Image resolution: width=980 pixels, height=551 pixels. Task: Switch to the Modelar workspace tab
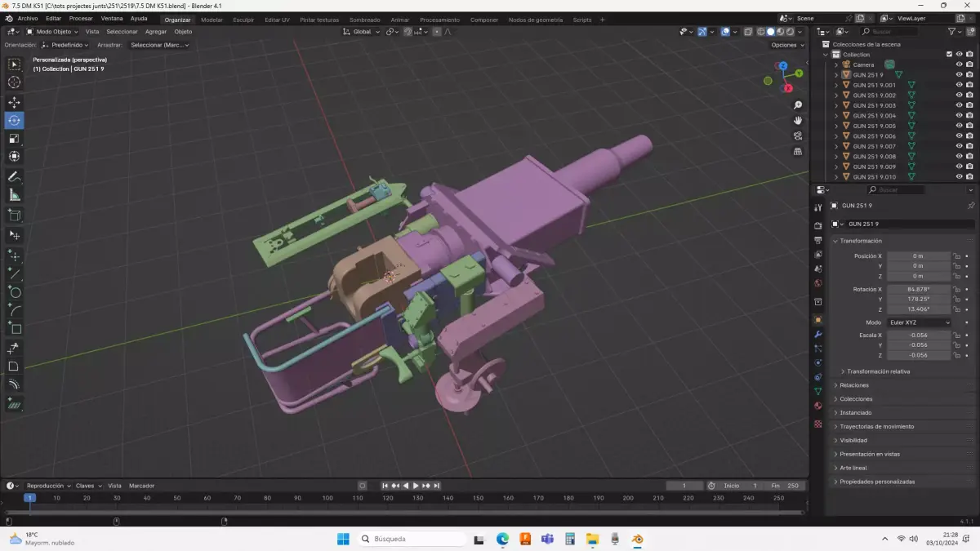pos(212,20)
